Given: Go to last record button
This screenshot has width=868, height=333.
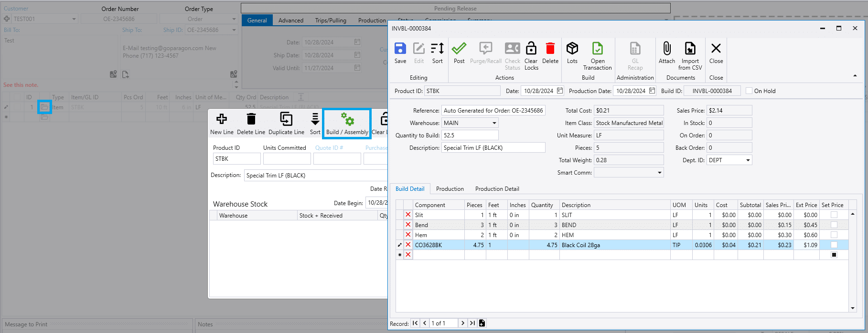Looking at the screenshot, I should [x=472, y=323].
